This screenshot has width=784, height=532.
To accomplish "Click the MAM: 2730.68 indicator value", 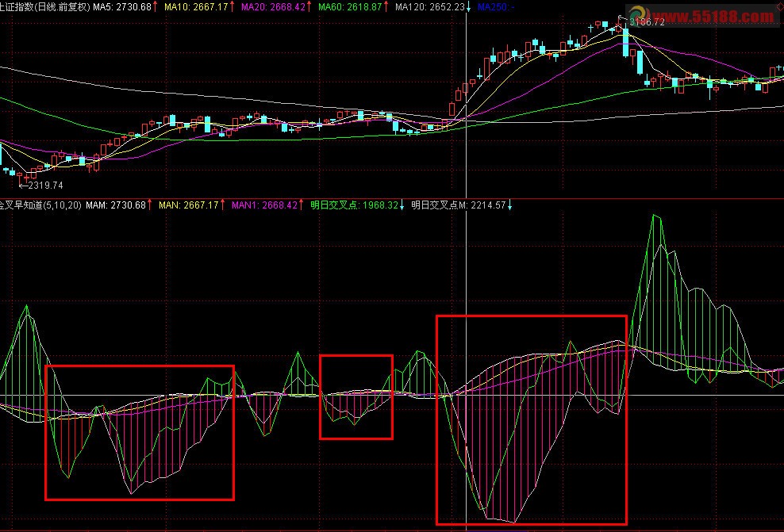I will (x=116, y=205).
